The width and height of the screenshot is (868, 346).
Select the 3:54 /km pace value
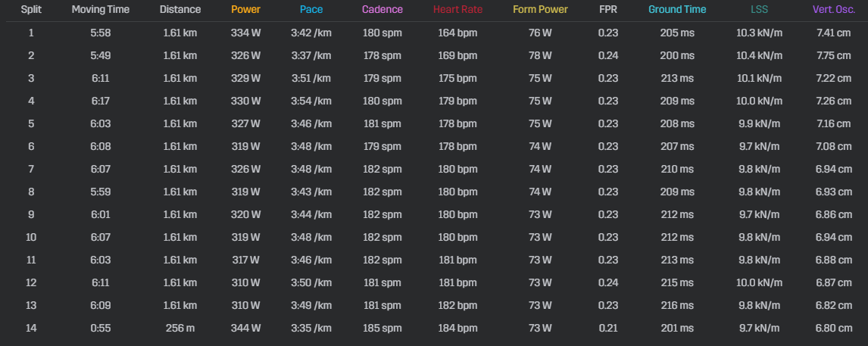[x=311, y=101]
